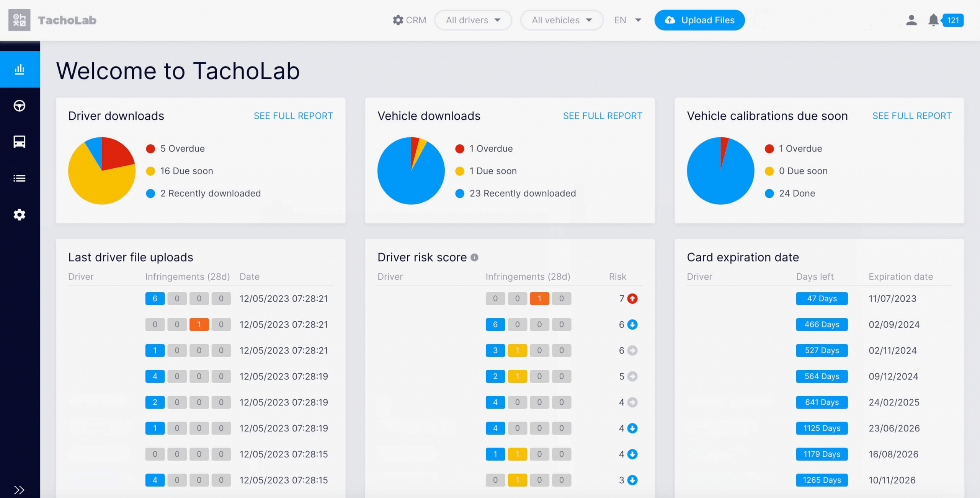Click grey arrow risk icon for score 5
This screenshot has width=980, height=498.
(632, 376)
